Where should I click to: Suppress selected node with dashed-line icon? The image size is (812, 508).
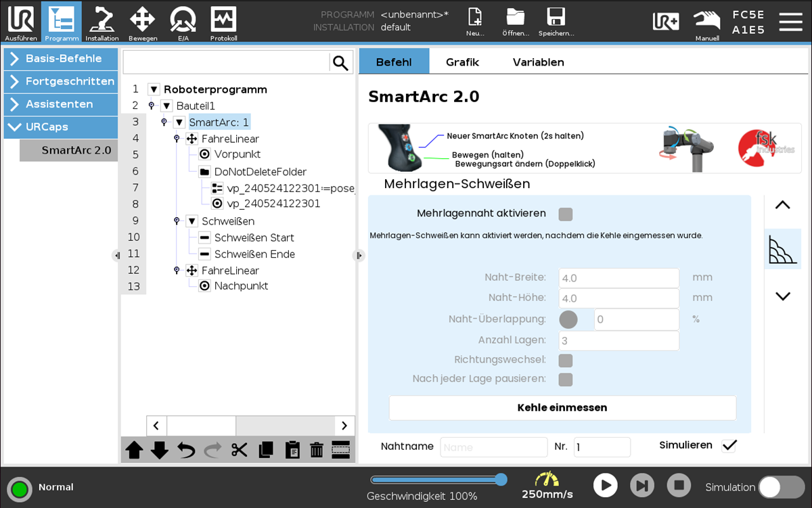click(341, 450)
